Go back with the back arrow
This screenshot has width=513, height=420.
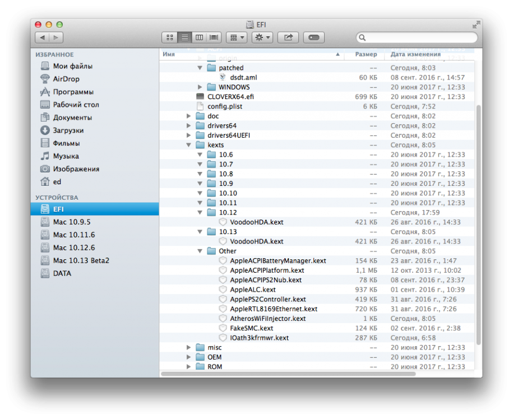point(42,38)
